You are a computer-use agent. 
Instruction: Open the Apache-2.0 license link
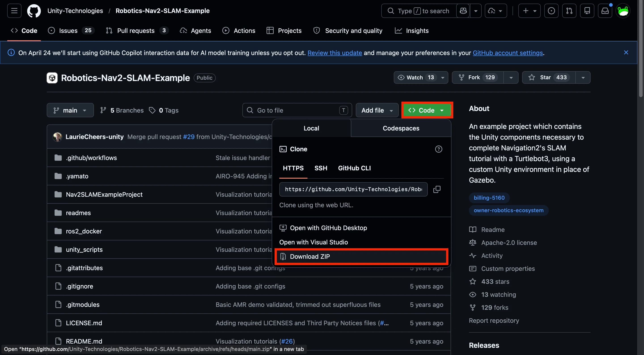tap(509, 243)
